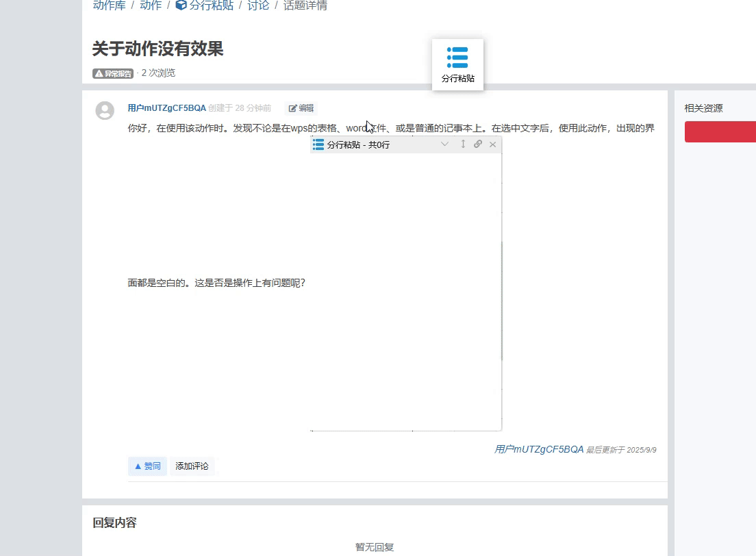Navigate to 讨论 breadcrumb
This screenshot has width=756, height=556.
258,5
